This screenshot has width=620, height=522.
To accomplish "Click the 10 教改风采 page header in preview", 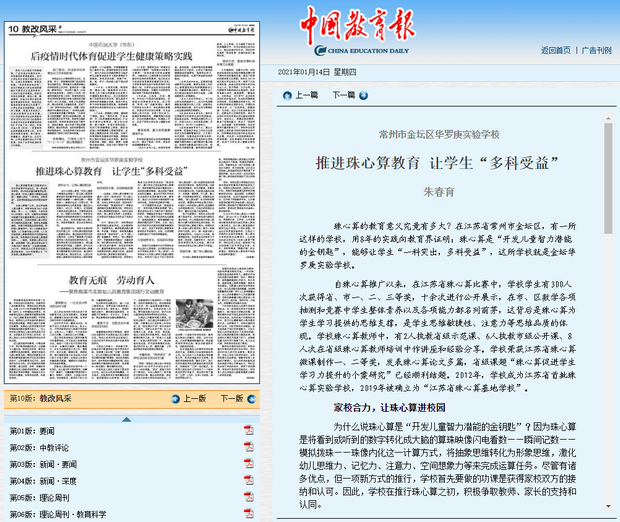I will 33,29.
